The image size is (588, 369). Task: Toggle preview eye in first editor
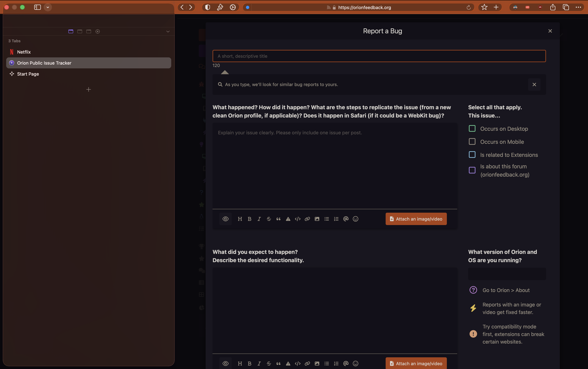(x=225, y=219)
